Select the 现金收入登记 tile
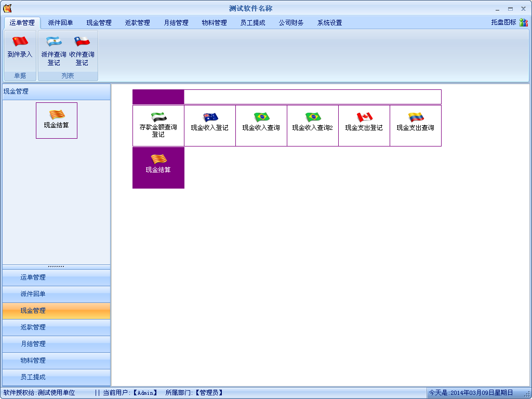 (x=209, y=126)
